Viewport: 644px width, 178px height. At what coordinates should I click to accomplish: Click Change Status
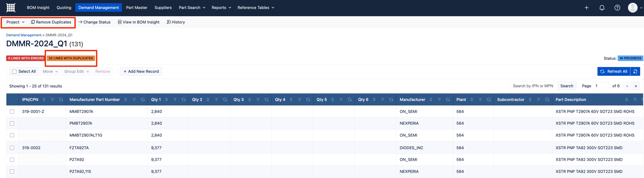(x=95, y=22)
